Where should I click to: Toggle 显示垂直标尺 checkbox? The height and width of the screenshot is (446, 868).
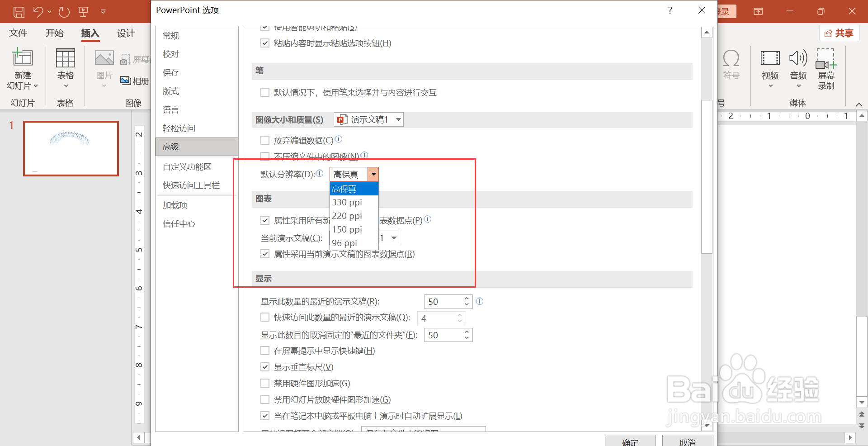(x=265, y=367)
